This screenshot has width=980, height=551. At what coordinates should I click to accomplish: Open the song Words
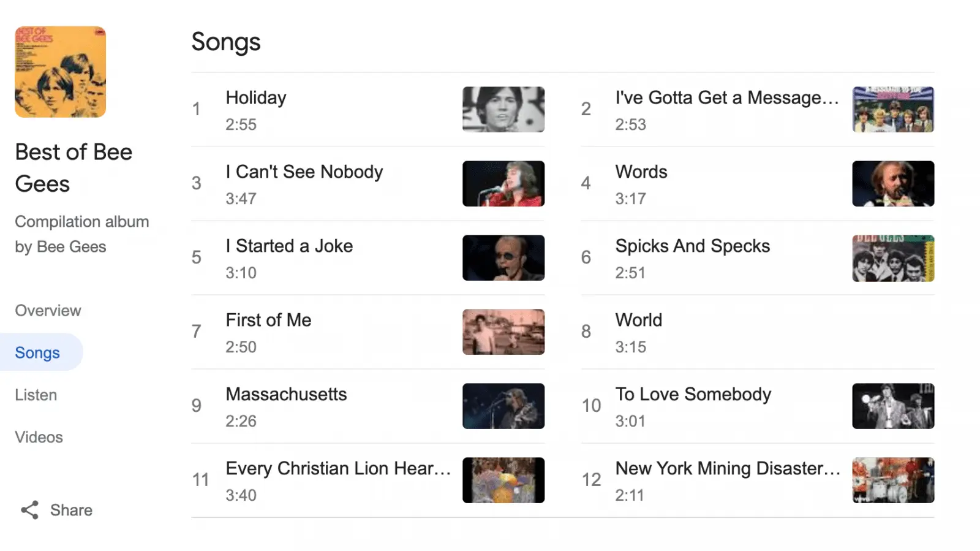[x=641, y=172]
